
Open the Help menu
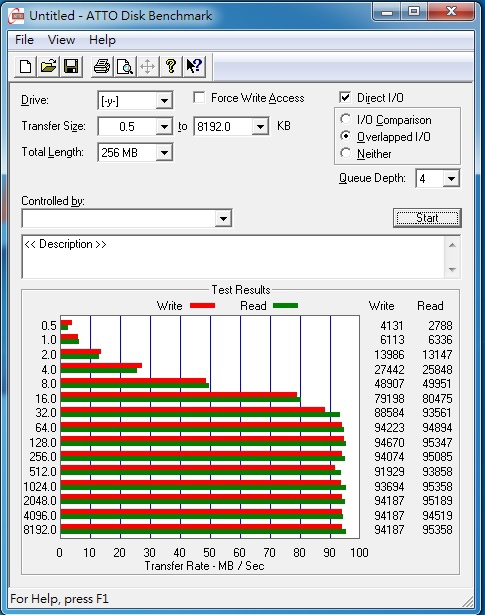coord(102,40)
